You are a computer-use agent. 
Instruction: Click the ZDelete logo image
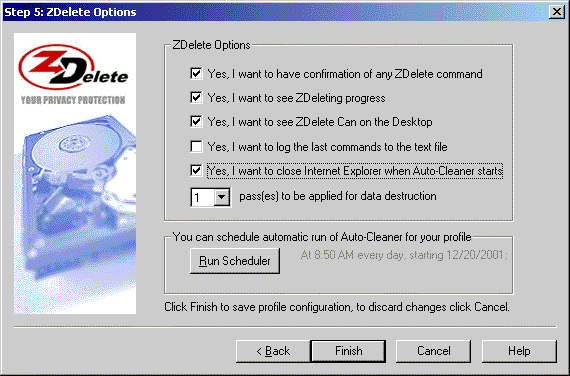point(73,68)
